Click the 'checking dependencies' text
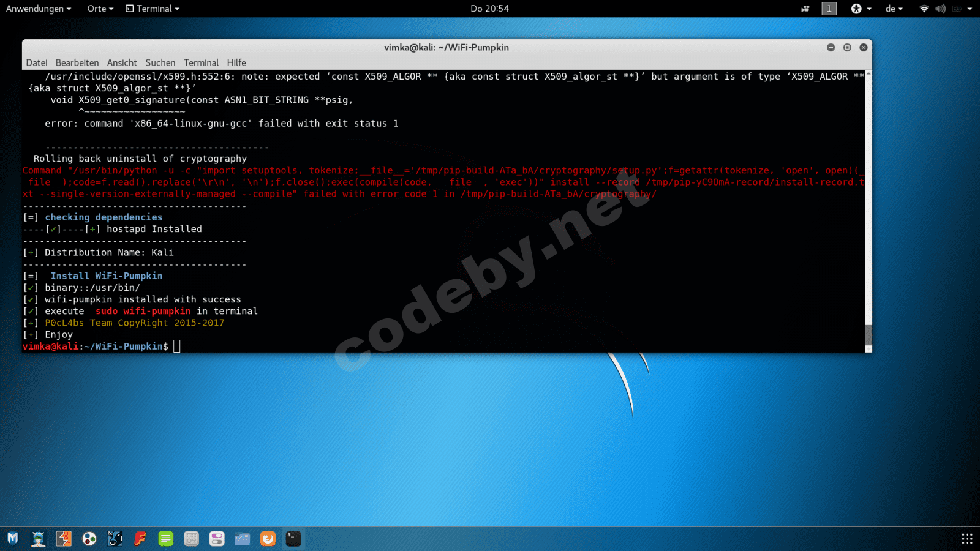 tap(104, 217)
